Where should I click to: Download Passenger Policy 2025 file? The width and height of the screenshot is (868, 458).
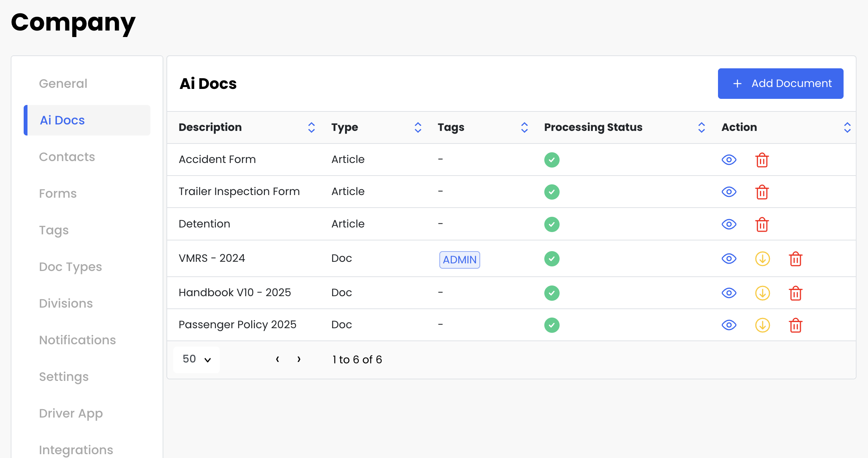point(762,326)
